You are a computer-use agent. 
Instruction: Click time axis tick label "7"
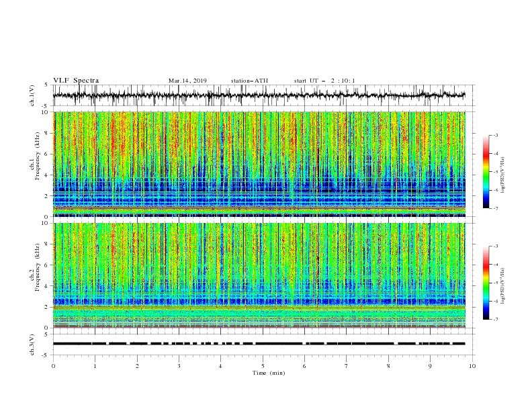pyautogui.click(x=347, y=366)
